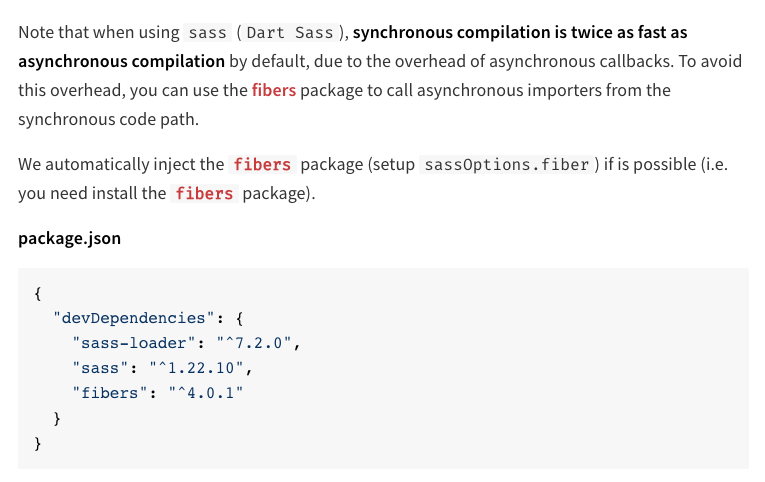Click fibers code after 'install the'
This screenshot has height=482, width=765.
pyautogui.click(x=204, y=194)
